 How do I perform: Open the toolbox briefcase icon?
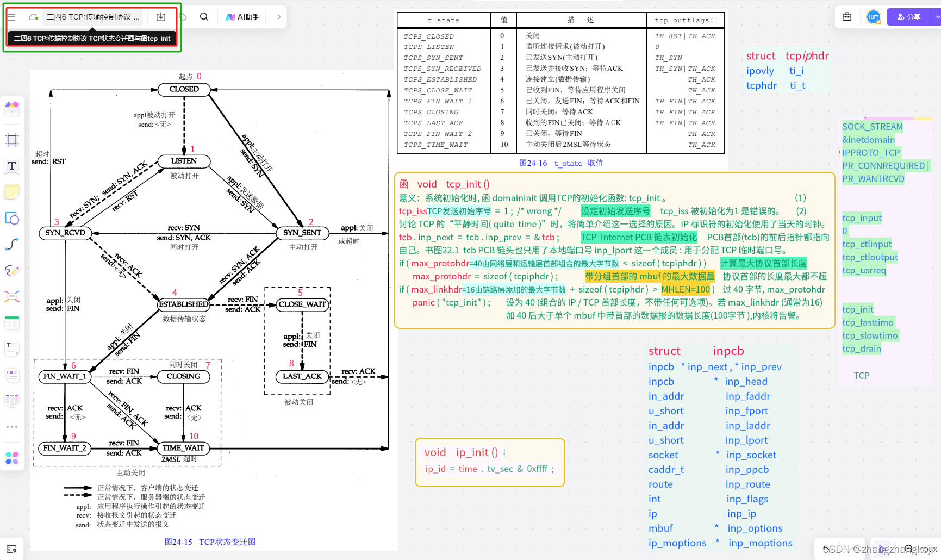[847, 17]
